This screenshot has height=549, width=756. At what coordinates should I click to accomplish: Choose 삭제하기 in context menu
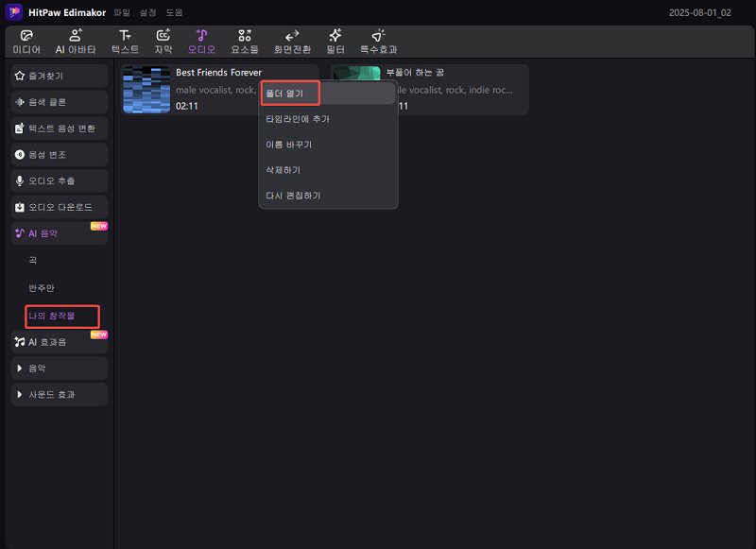coord(328,170)
